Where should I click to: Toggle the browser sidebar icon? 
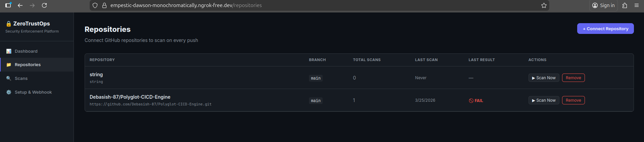(8, 5)
